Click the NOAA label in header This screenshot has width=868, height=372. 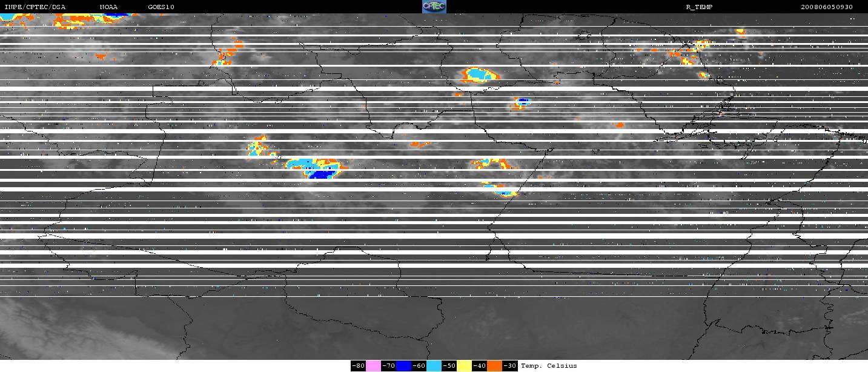(x=109, y=7)
